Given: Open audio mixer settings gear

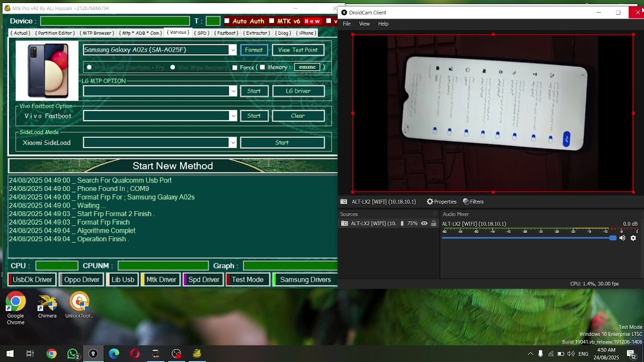Looking at the screenshot, I should click(x=633, y=238).
